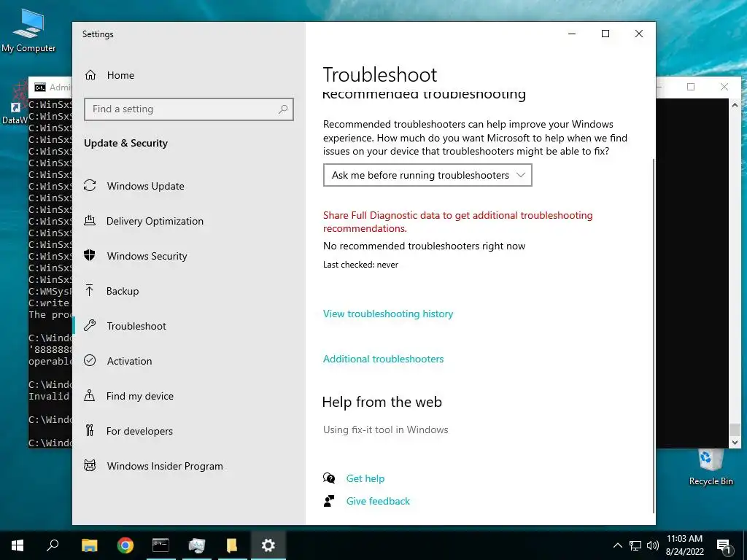Click the For developers tools icon
Image resolution: width=747 pixels, height=560 pixels.
click(x=90, y=430)
